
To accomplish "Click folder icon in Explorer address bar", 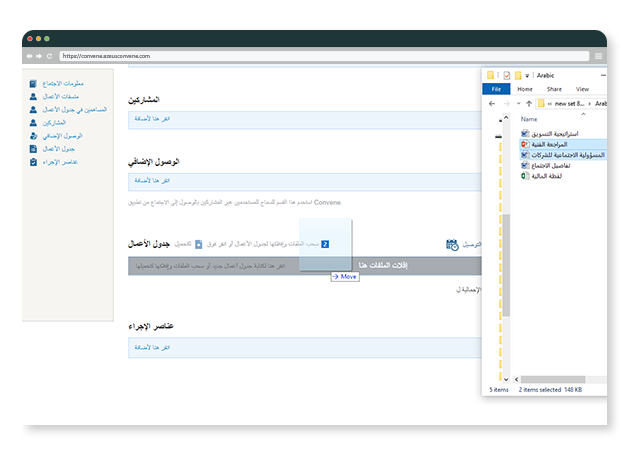I will click(x=541, y=104).
